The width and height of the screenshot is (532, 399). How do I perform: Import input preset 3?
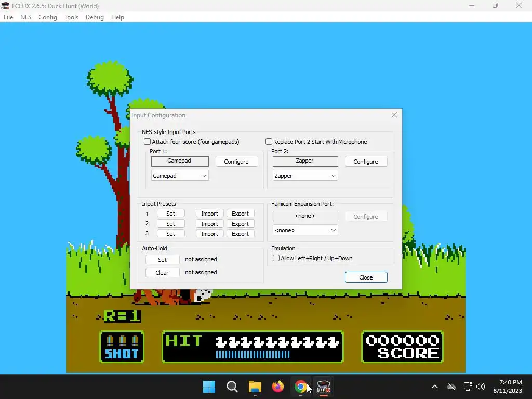point(210,233)
